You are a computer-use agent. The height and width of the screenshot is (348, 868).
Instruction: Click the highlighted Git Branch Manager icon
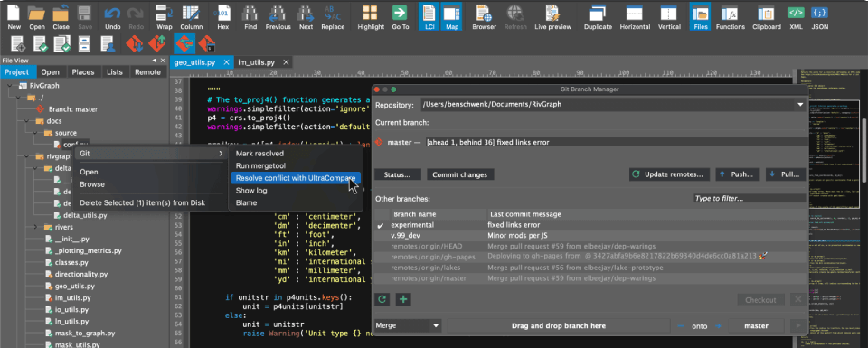[x=184, y=43]
